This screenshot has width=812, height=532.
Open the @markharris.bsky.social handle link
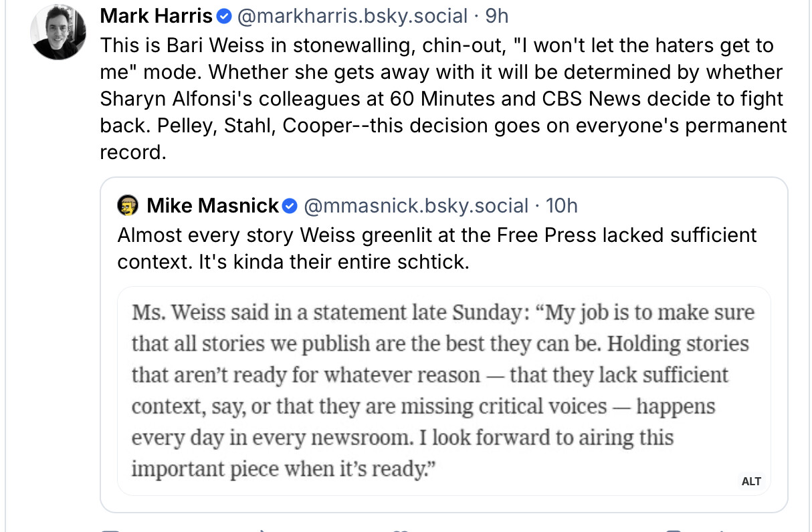[352, 15]
